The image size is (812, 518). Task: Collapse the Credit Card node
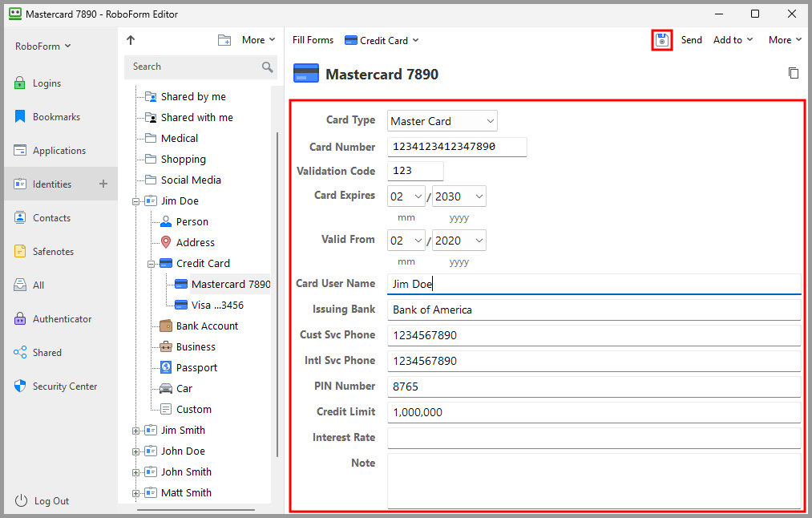(x=151, y=264)
